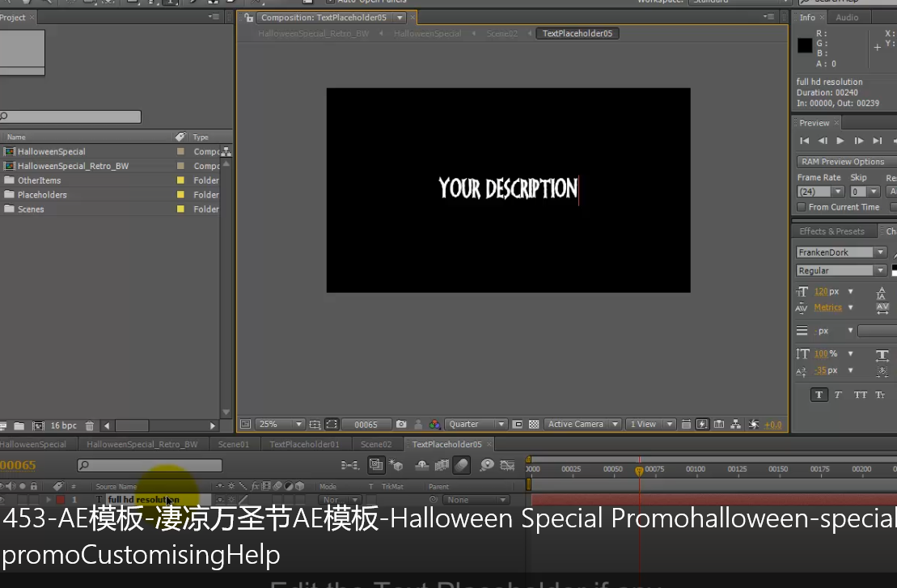
Task: Take a snapshot with the camera icon
Action: pyautogui.click(x=401, y=424)
